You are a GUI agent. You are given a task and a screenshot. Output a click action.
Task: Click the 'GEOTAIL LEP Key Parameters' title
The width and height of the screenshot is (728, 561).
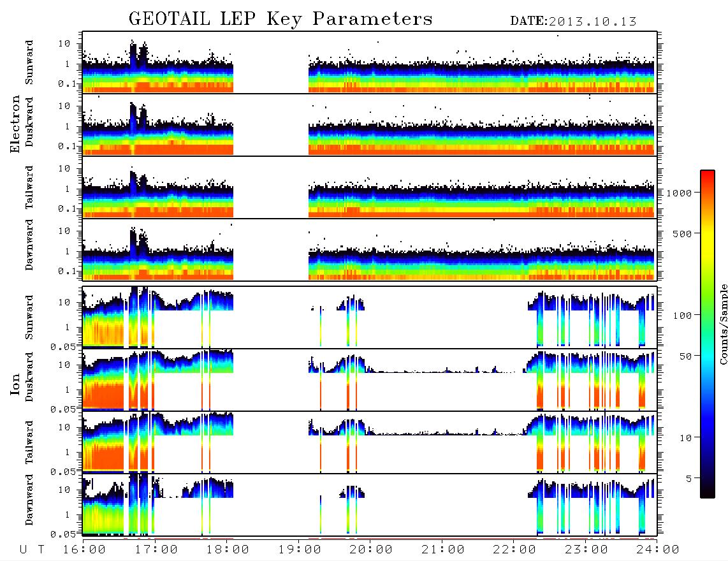click(280, 19)
